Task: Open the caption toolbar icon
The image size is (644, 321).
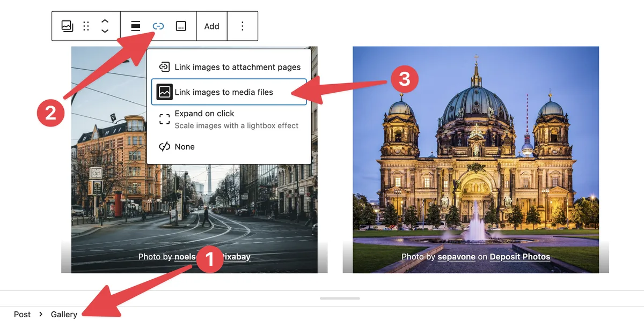Action: click(x=181, y=26)
